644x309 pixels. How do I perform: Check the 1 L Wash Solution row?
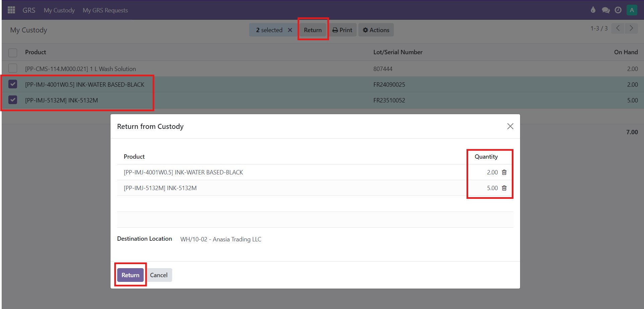pos(13,69)
